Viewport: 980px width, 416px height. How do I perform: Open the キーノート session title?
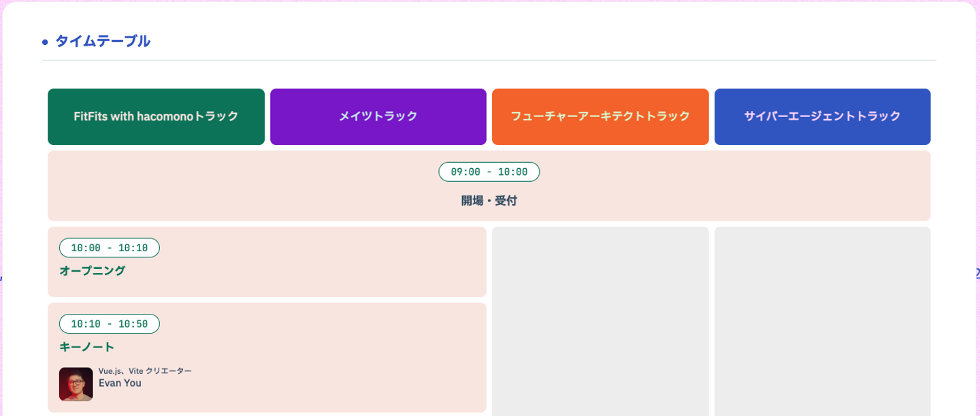point(86,347)
